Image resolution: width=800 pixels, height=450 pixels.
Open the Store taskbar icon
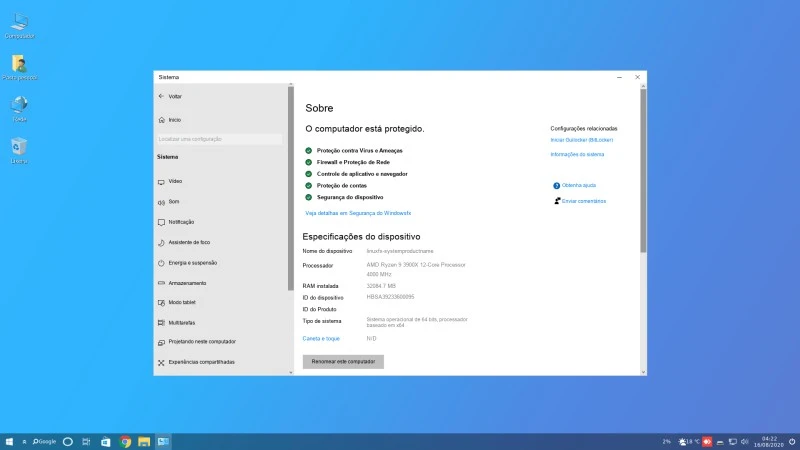pyautogui.click(x=106, y=442)
